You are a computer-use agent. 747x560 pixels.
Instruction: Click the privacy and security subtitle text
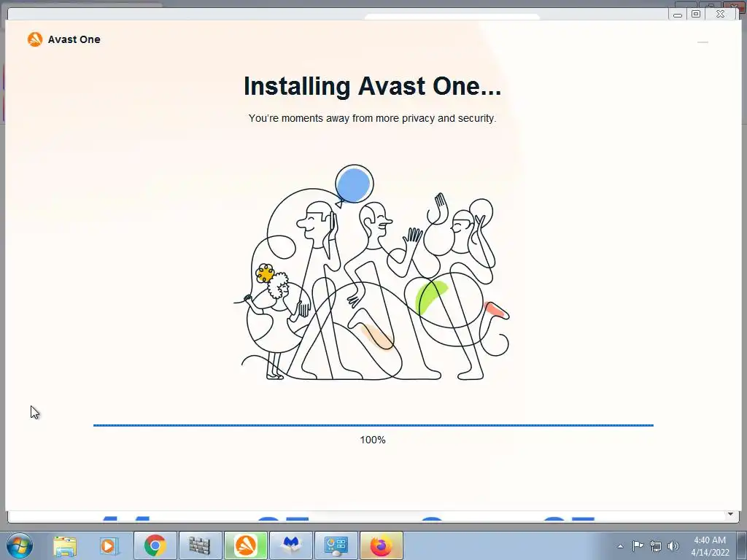[372, 118]
